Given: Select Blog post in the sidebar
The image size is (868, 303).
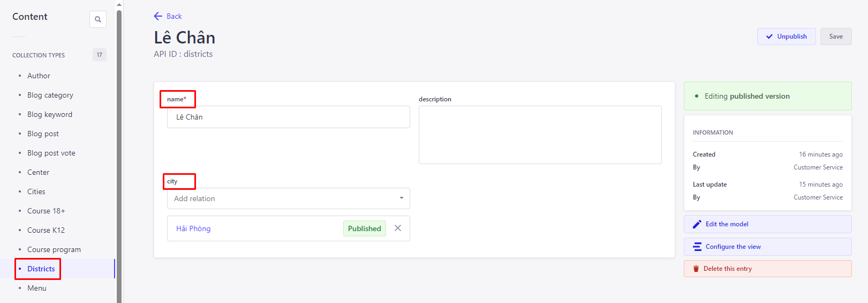Looking at the screenshot, I should point(43,134).
